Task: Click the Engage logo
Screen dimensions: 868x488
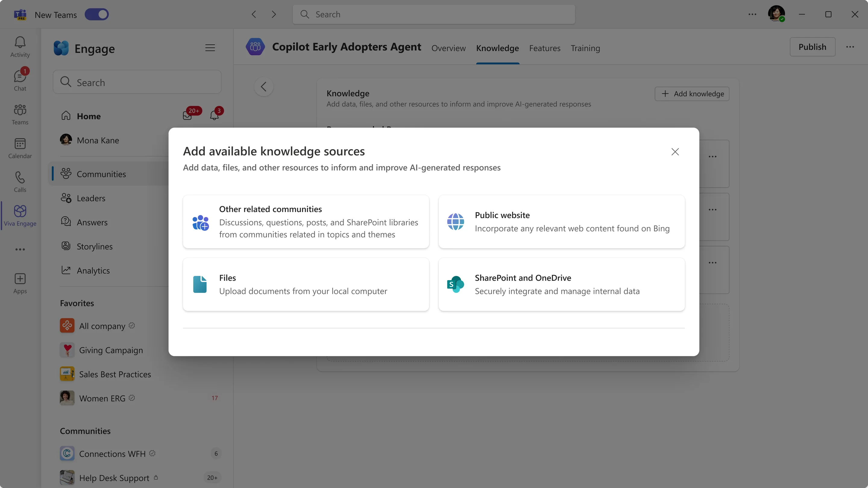Action: (x=61, y=48)
